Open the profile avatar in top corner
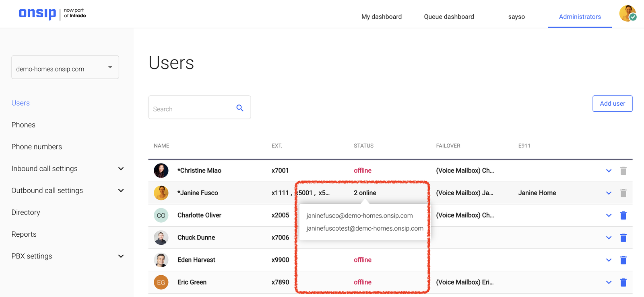This screenshot has height=297, width=644. coord(627,13)
